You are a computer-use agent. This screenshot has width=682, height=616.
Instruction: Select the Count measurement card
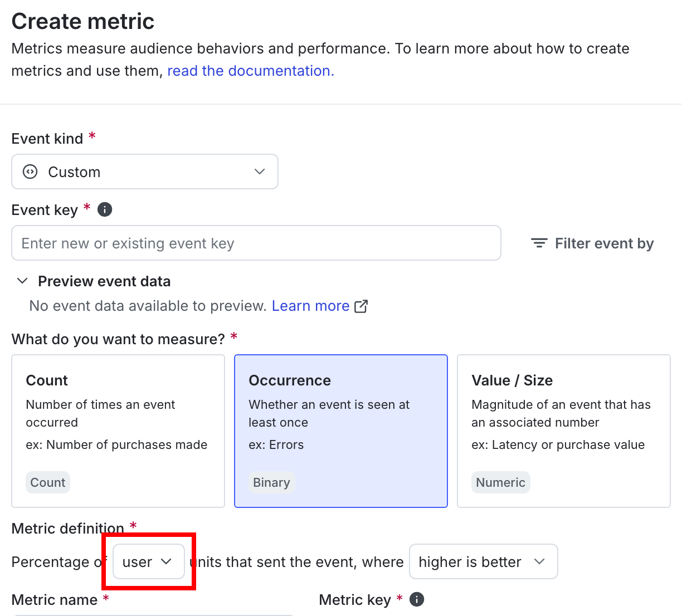coord(118,431)
